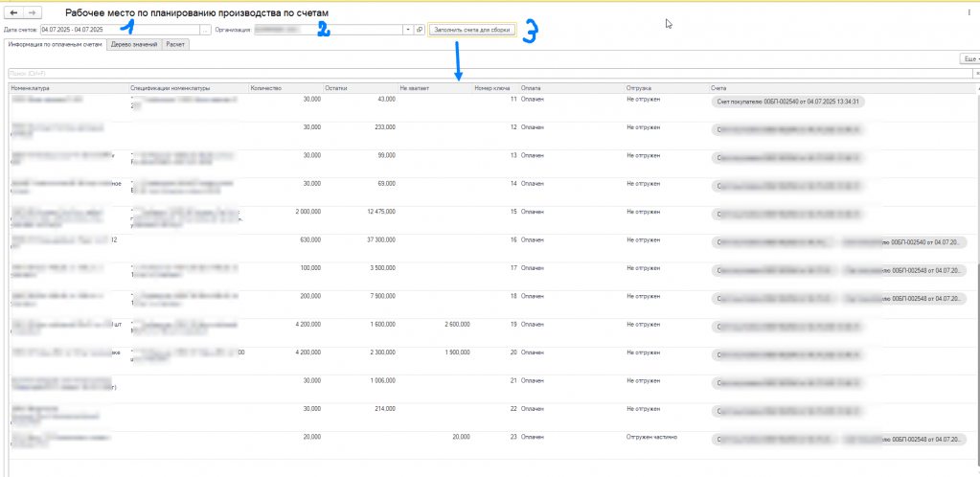Click into the Дата счетов field
Viewport: 980px width, 477px height.
(x=120, y=30)
